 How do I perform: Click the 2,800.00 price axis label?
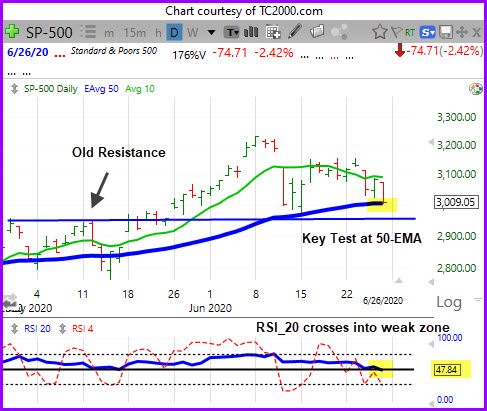point(456,268)
